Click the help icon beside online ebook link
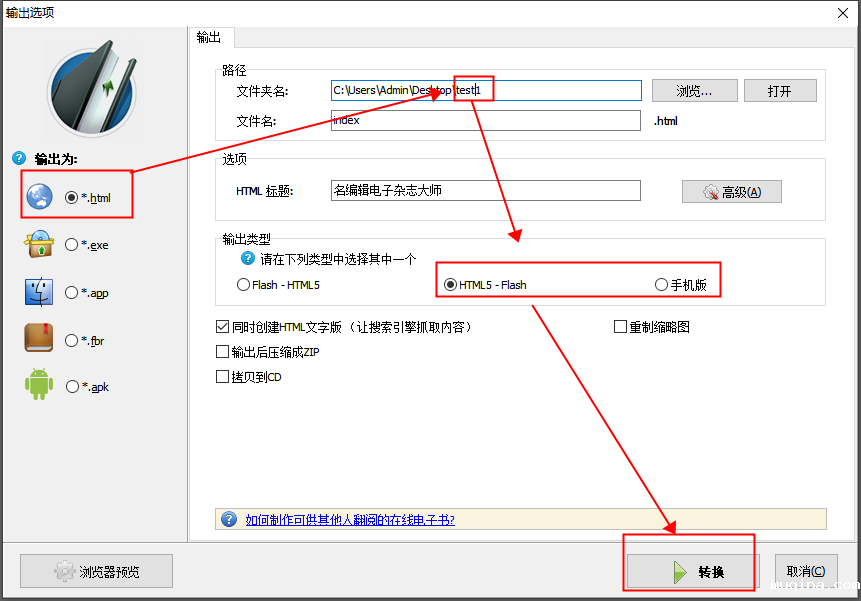 [229, 519]
